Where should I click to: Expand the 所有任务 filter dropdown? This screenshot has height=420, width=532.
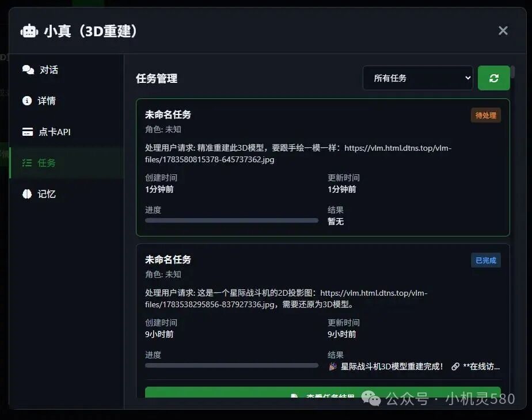pos(418,78)
